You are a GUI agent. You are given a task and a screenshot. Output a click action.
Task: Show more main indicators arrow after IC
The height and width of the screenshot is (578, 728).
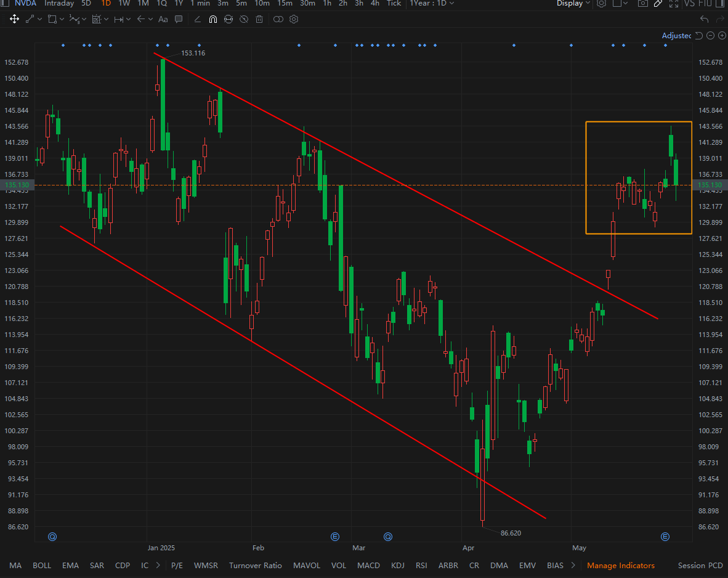158,566
